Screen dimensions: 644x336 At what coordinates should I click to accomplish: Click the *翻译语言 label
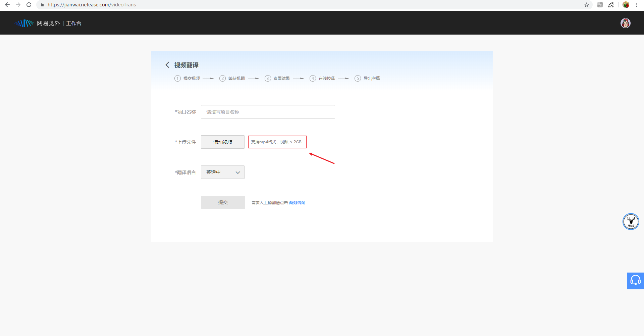pyautogui.click(x=185, y=172)
